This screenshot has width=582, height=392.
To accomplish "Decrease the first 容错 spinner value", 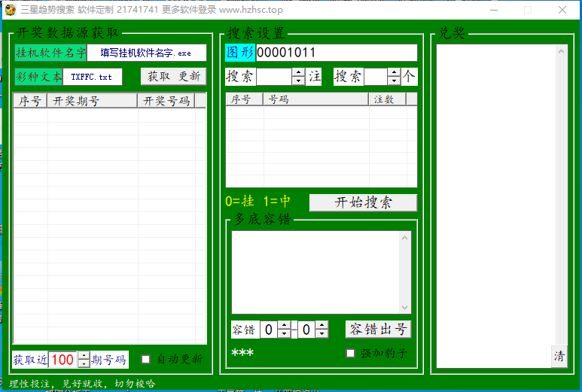I will coord(284,333).
